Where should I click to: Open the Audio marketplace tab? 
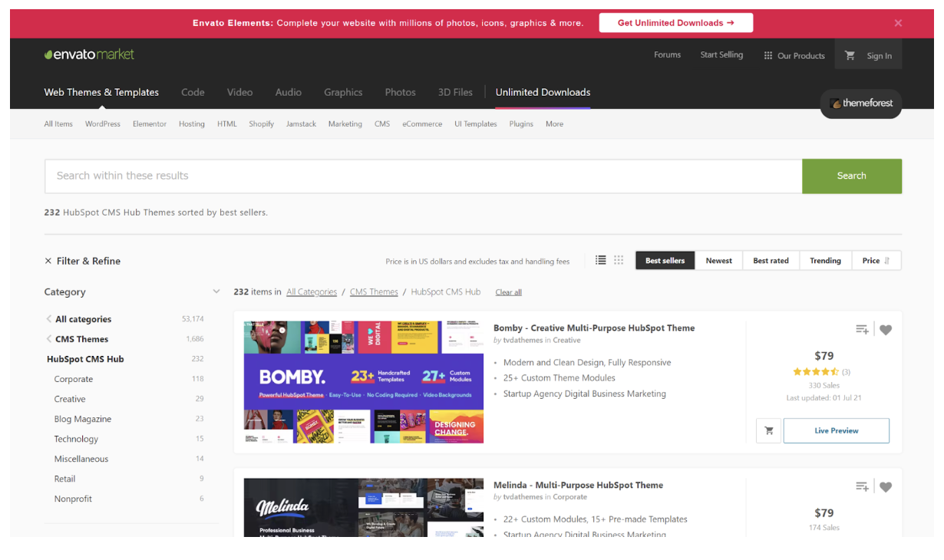point(289,92)
